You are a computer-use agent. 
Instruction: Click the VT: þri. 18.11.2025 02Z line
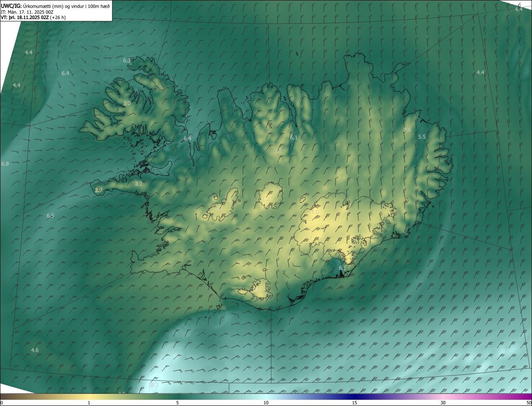pyautogui.click(x=33, y=17)
